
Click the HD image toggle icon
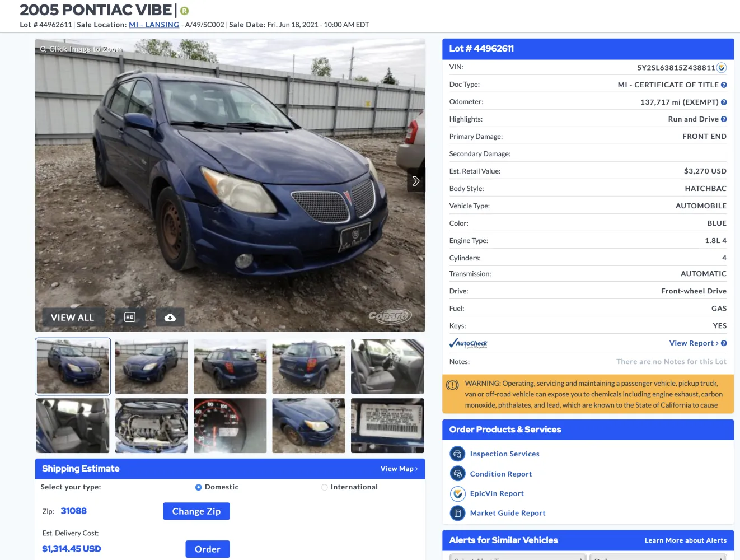pos(130,318)
